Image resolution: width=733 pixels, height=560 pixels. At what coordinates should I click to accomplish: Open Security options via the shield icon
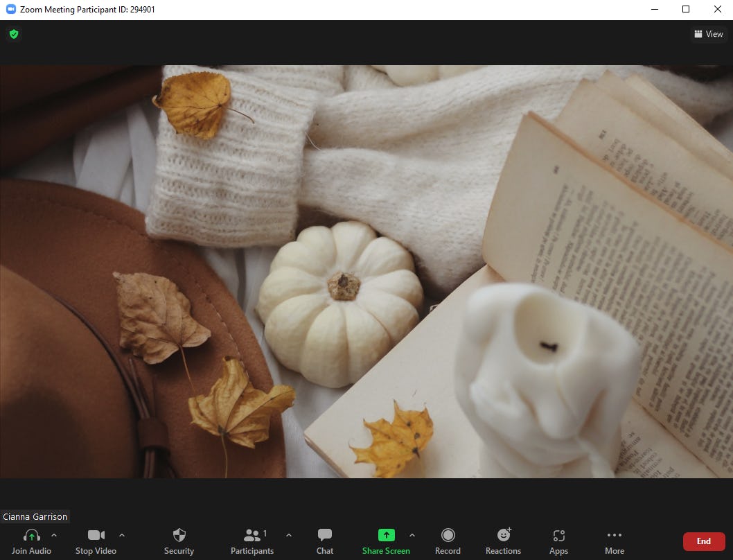[179, 534]
